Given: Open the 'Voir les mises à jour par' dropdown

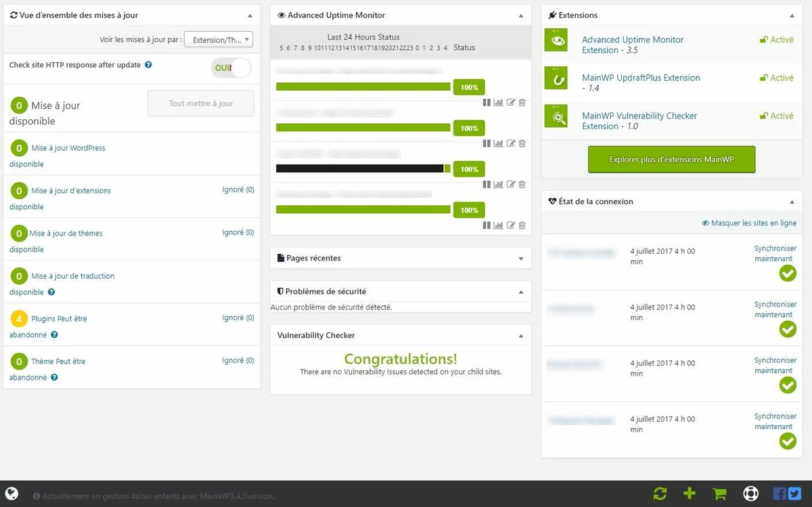Looking at the screenshot, I should [219, 40].
